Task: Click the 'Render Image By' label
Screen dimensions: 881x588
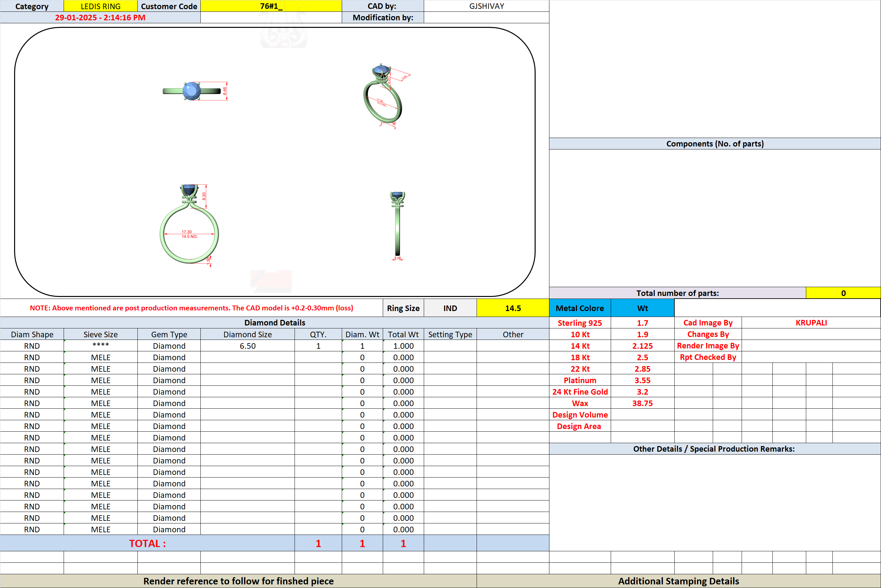Action: [x=707, y=346]
